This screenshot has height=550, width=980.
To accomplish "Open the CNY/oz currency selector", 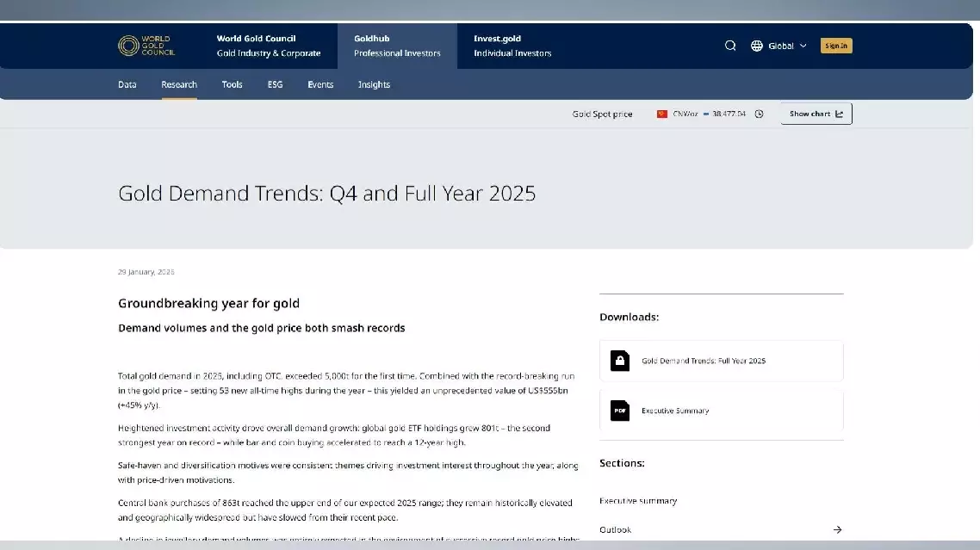I will click(685, 114).
